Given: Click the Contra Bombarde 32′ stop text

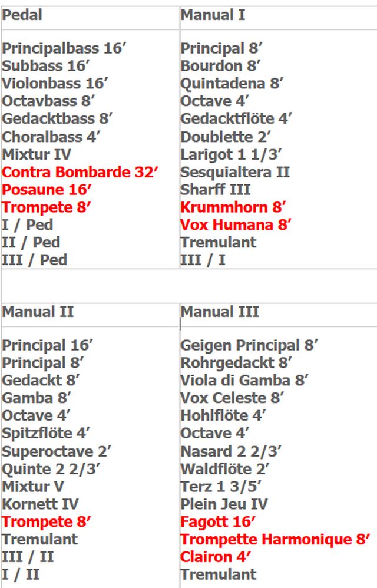Looking at the screenshot, I should (x=80, y=172).
